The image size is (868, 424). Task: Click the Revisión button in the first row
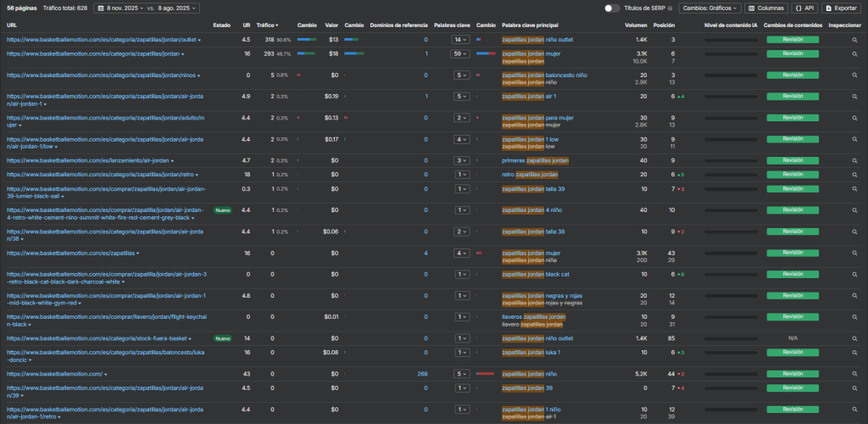coord(793,40)
